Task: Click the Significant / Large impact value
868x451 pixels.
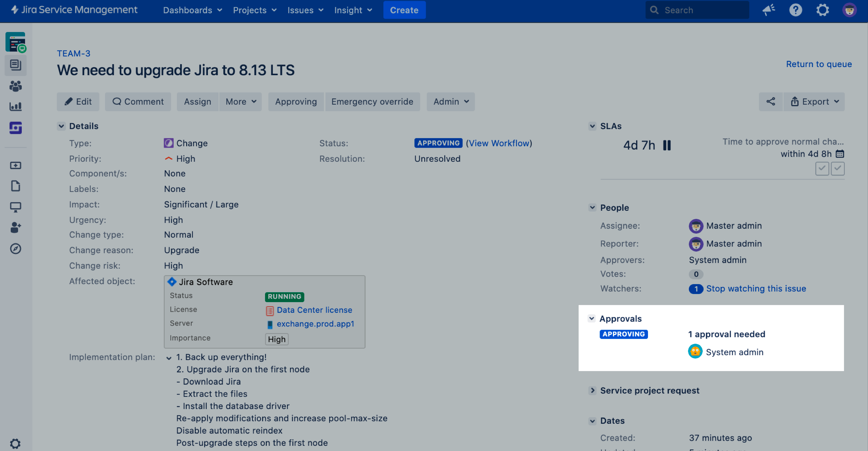Action: pyautogui.click(x=201, y=204)
